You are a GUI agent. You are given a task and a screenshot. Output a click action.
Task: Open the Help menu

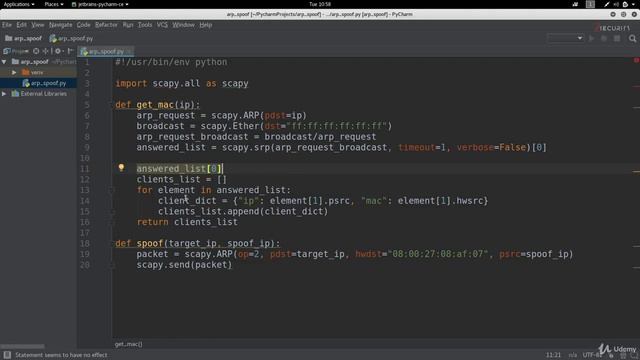(x=206, y=25)
